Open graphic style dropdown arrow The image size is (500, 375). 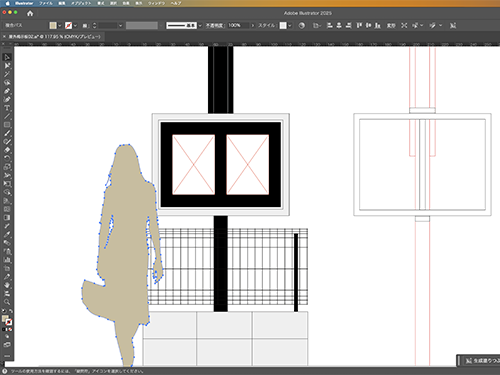[x=289, y=25]
